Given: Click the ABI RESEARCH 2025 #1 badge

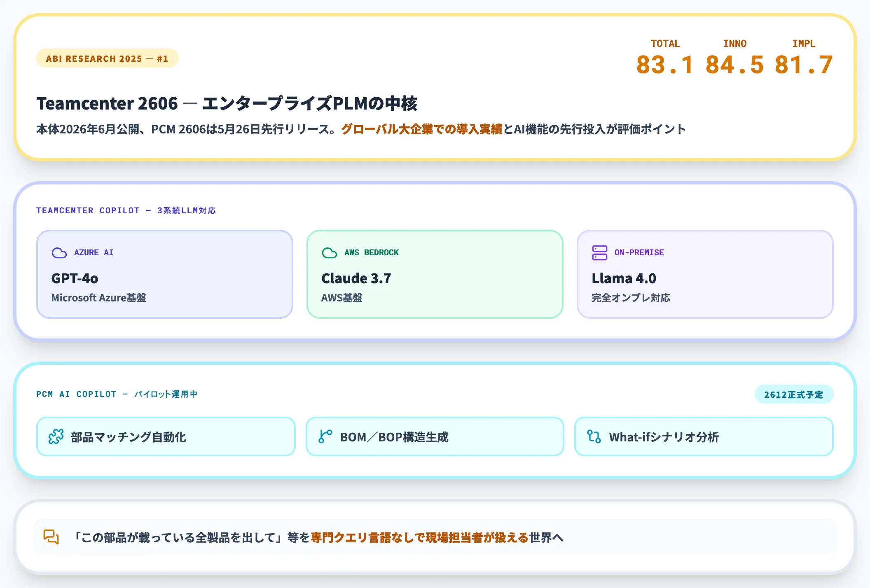Looking at the screenshot, I should tap(108, 58).
